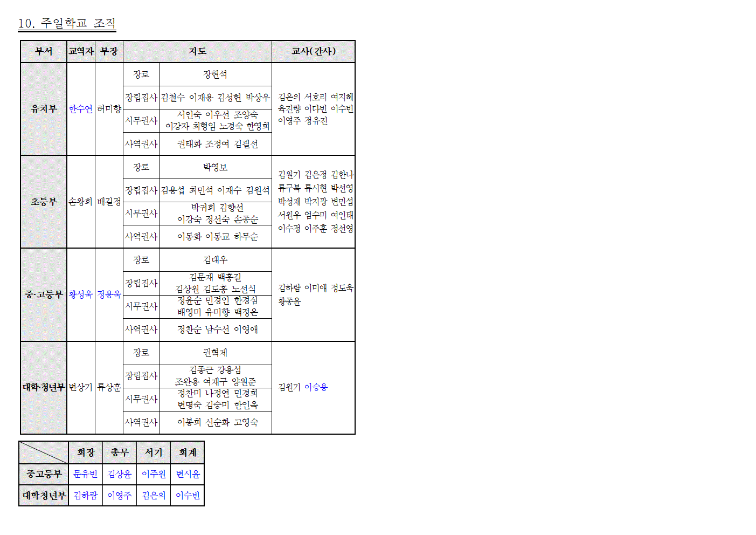Click the '유치부' department cell

pyautogui.click(x=44, y=109)
